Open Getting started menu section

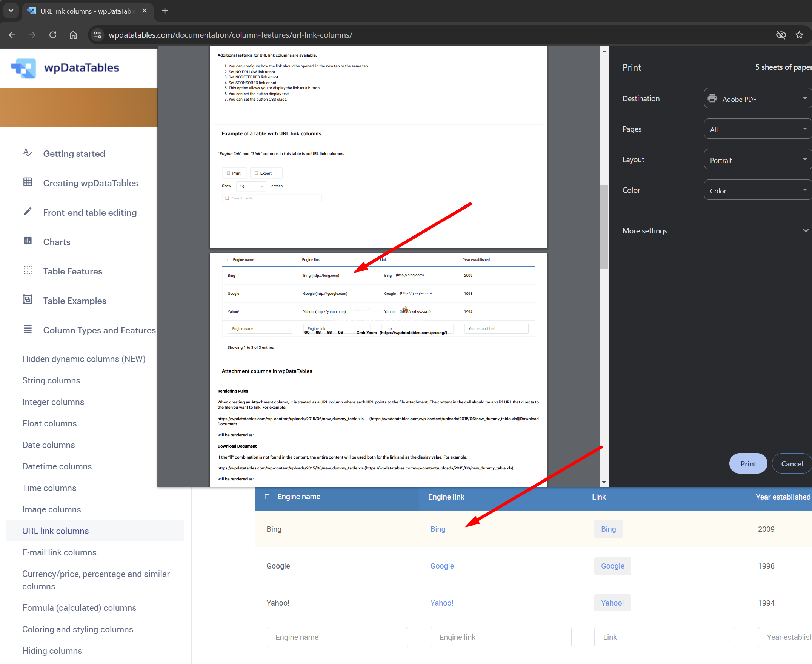(x=74, y=154)
